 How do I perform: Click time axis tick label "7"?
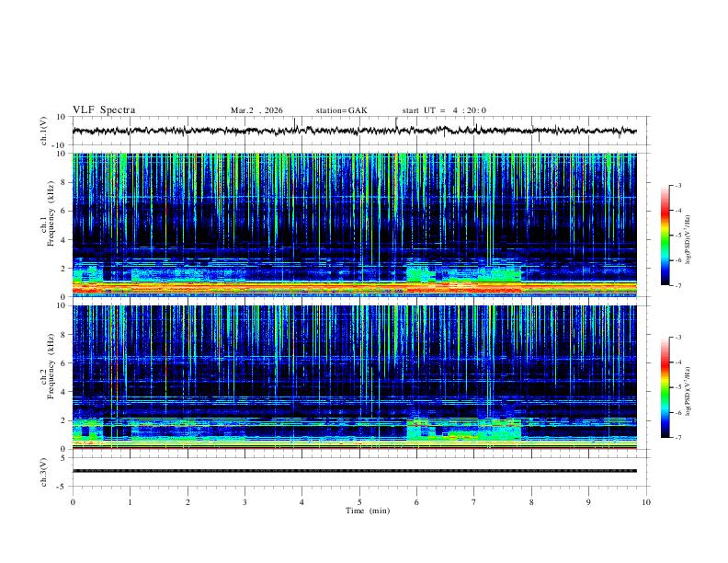pyautogui.click(x=474, y=502)
